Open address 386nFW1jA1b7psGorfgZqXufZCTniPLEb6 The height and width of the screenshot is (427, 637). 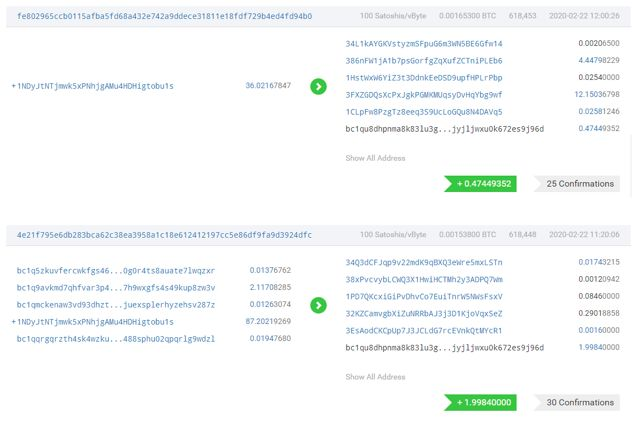coord(424,61)
